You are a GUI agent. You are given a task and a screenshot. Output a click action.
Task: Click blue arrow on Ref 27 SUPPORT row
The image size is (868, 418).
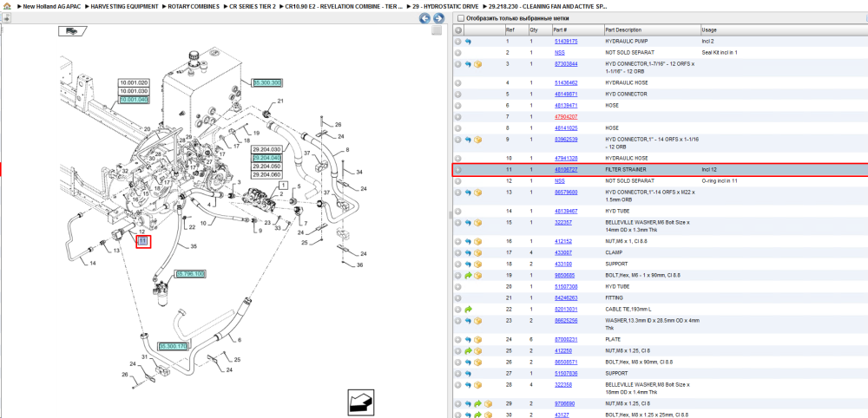click(468, 374)
